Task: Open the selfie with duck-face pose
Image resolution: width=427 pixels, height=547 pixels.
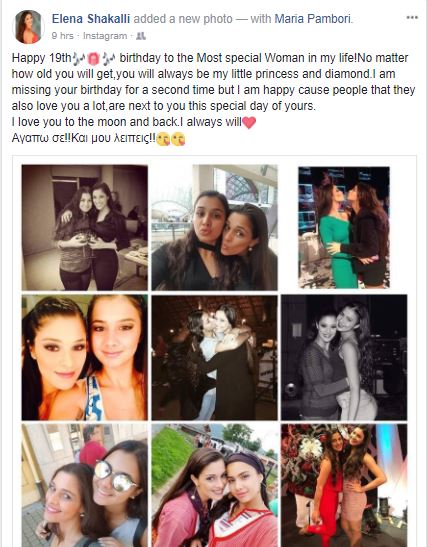Action: [x=215, y=227]
